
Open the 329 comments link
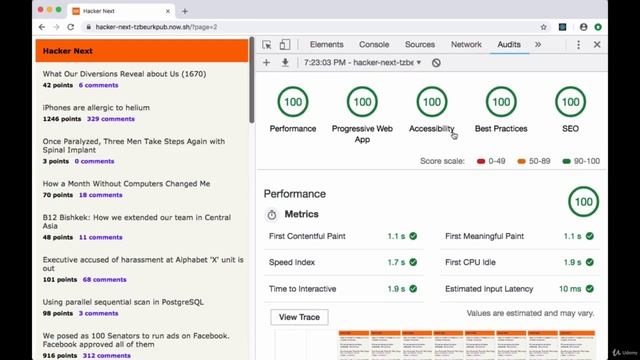pos(111,119)
